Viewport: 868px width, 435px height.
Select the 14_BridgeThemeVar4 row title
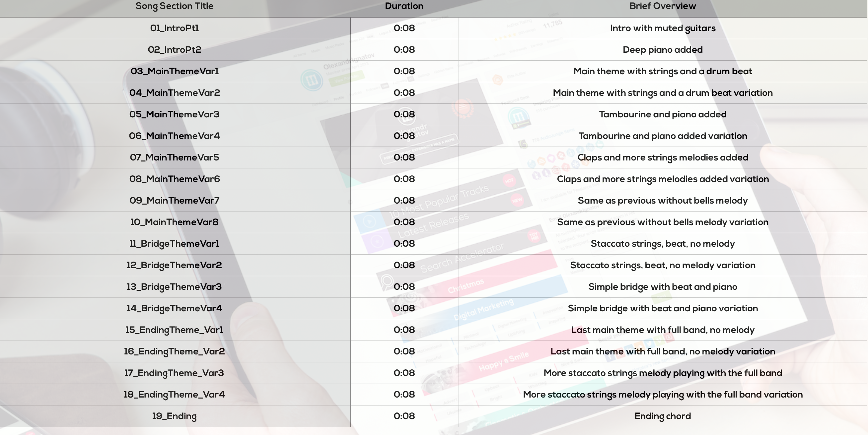coord(174,308)
